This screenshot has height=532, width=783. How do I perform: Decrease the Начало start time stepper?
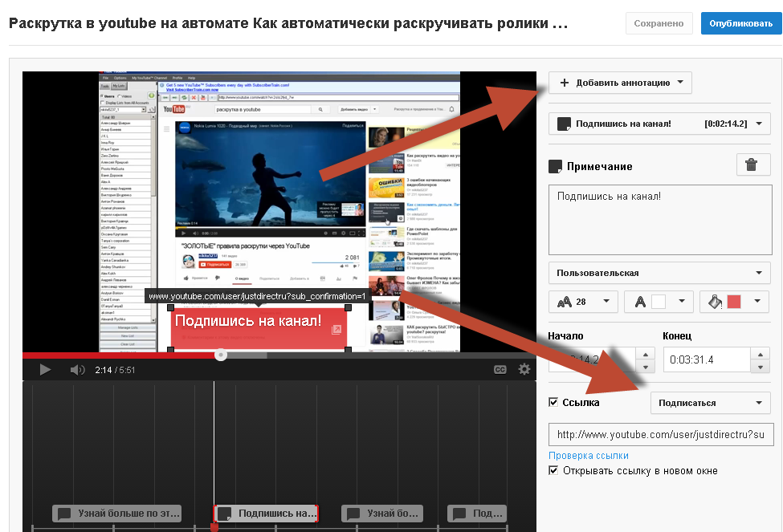click(646, 367)
